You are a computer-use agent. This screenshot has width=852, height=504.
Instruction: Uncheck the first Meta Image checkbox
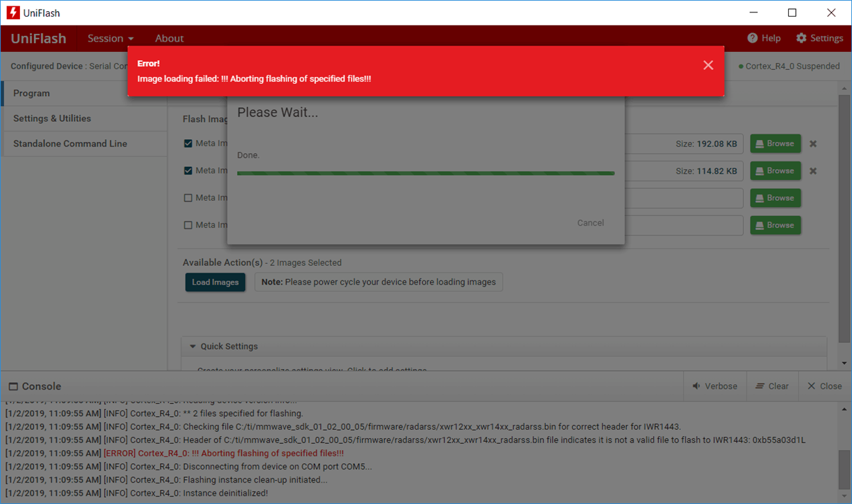pyautogui.click(x=188, y=143)
